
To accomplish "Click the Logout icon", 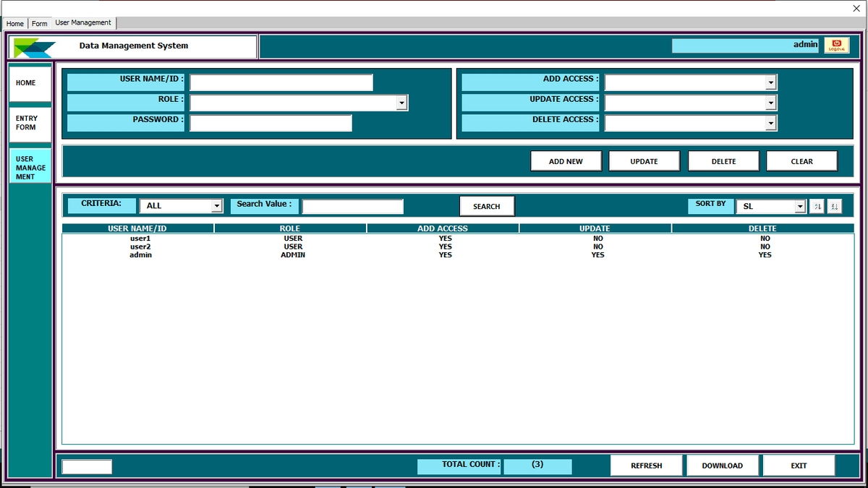I will [836, 45].
